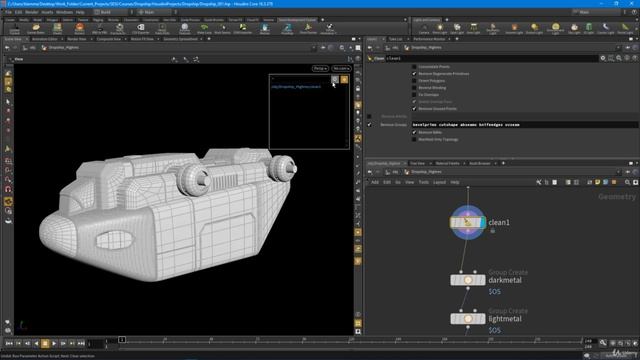Click the blue network box icon in node graph
Image resolution: width=640 pixels, height=360 pixels.
(x=606, y=182)
